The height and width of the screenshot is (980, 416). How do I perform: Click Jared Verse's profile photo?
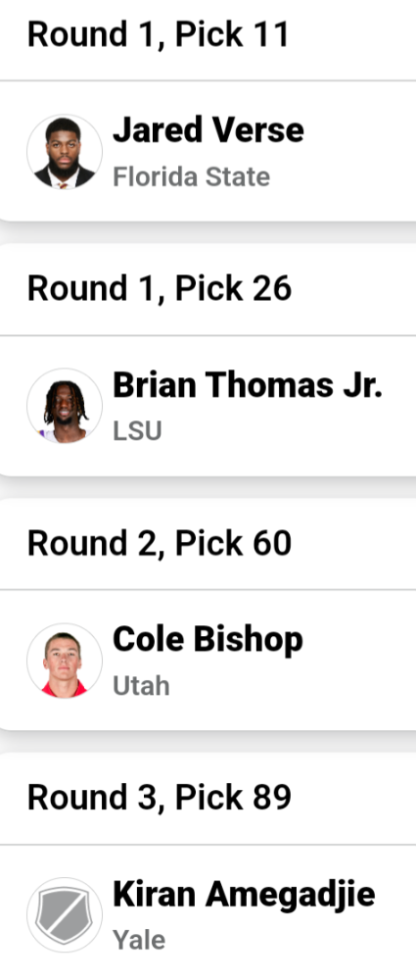coord(65,151)
